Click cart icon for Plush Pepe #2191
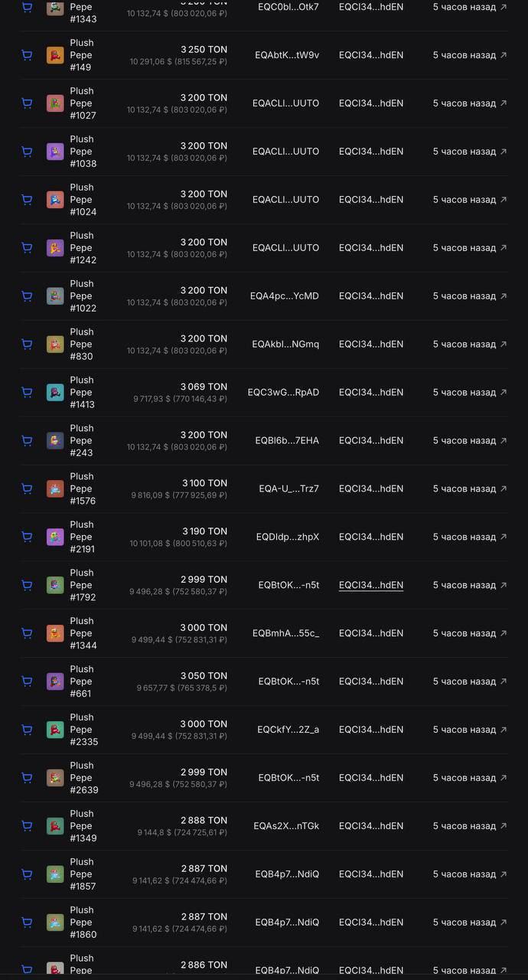 pyautogui.click(x=27, y=537)
